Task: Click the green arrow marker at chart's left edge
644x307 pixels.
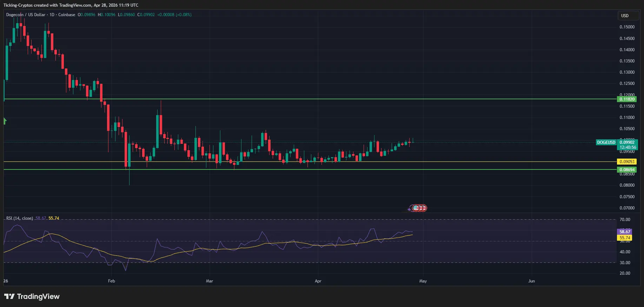Action: (x=5, y=121)
